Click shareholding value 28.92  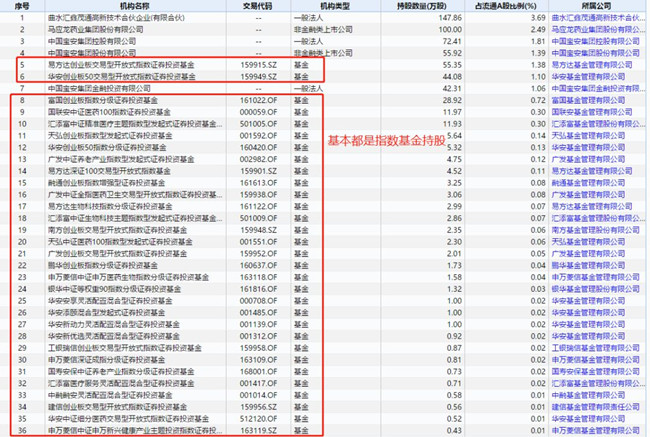click(452, 100)
